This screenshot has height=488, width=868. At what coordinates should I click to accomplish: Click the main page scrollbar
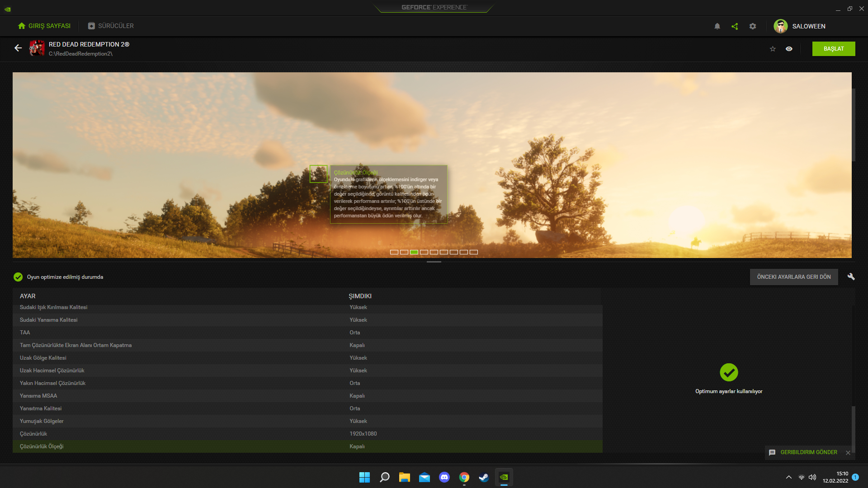click(854, 125)
